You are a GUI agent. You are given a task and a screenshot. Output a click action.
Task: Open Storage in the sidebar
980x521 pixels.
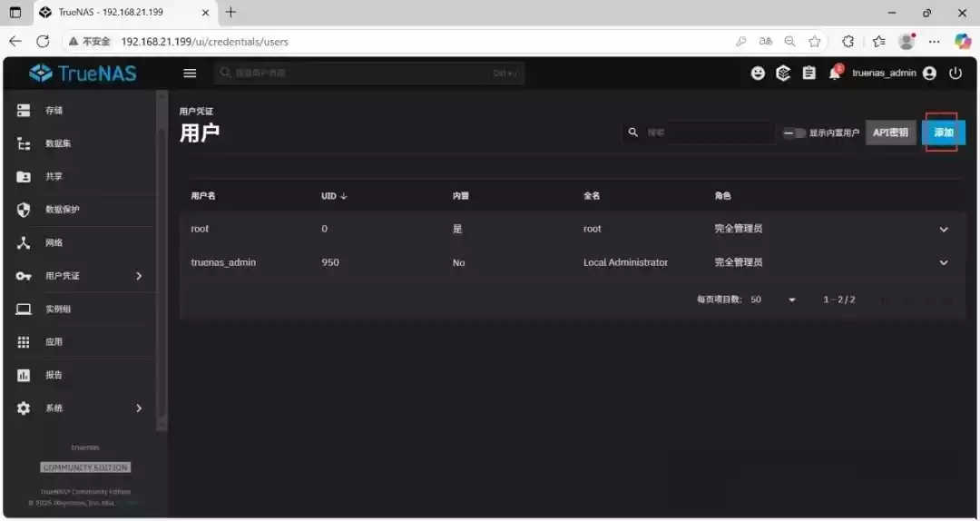coord(79,110)
